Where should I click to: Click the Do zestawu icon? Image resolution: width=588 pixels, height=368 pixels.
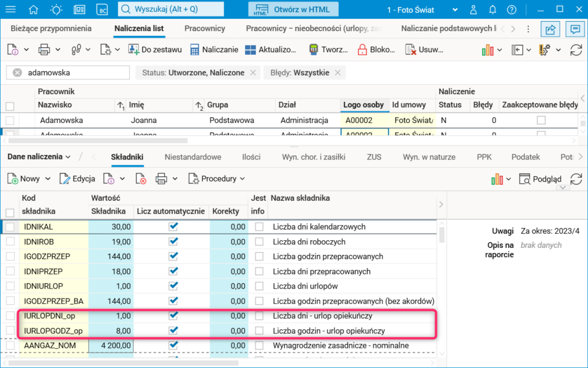133,50
